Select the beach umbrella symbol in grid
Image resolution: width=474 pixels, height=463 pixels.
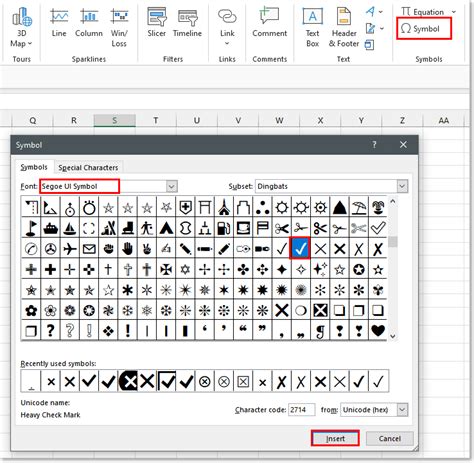(359, 207)
